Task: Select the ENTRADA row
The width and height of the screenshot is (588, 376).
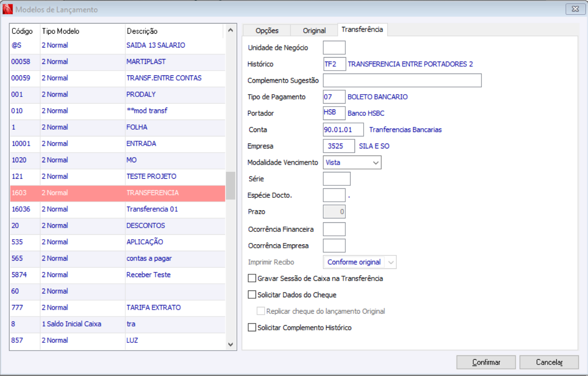Action: 118,144
